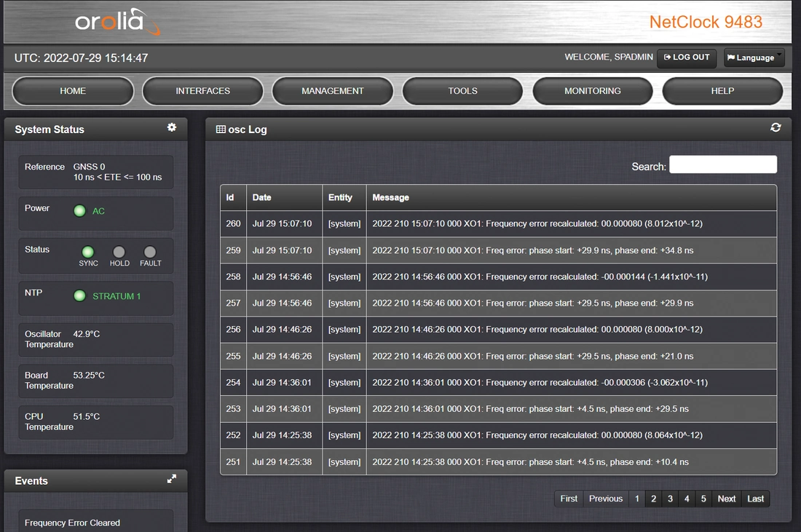
Task: Click the osc Log table icon
Action: pos(221,129)
